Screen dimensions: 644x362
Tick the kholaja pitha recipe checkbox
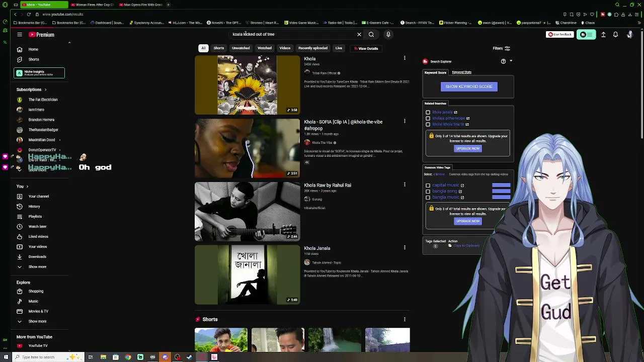pos(428,118)
